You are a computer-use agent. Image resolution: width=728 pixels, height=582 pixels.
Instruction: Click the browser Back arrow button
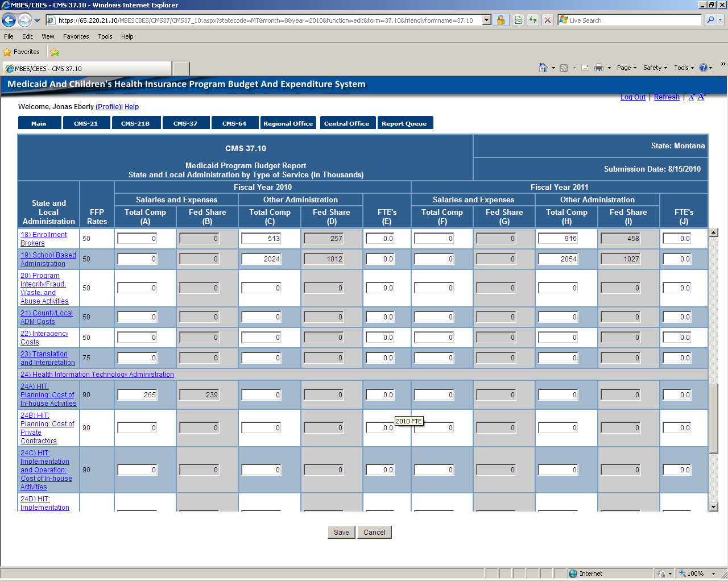pos(9,20)
